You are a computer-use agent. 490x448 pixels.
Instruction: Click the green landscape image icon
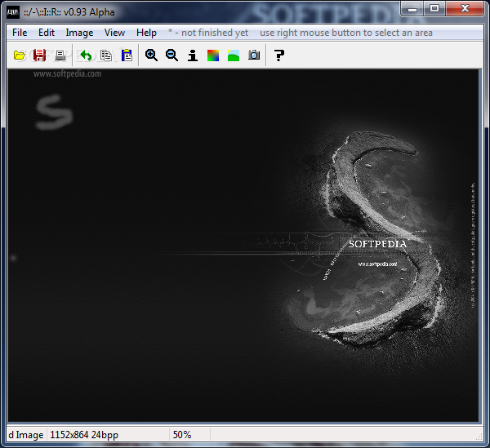234,55
